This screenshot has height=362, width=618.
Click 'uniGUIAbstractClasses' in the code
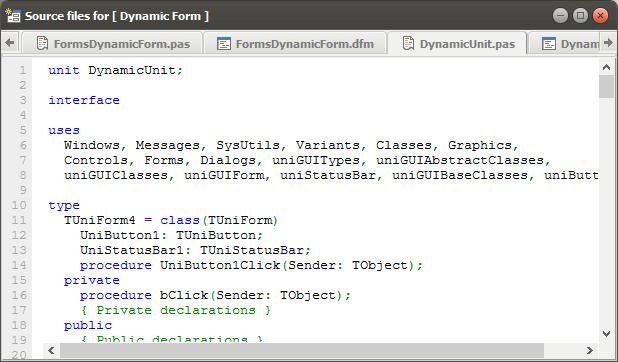tap(460, 160)
